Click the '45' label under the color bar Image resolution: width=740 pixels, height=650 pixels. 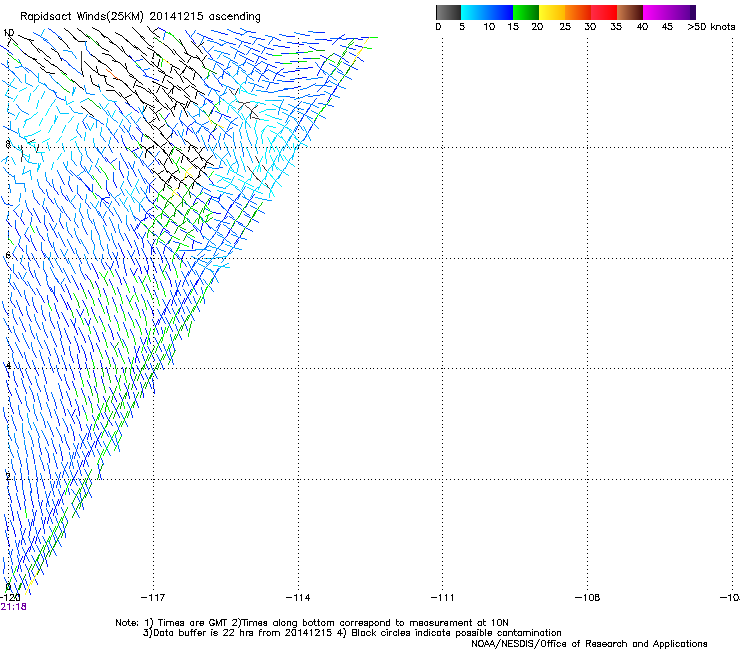(x=667, y=27)
